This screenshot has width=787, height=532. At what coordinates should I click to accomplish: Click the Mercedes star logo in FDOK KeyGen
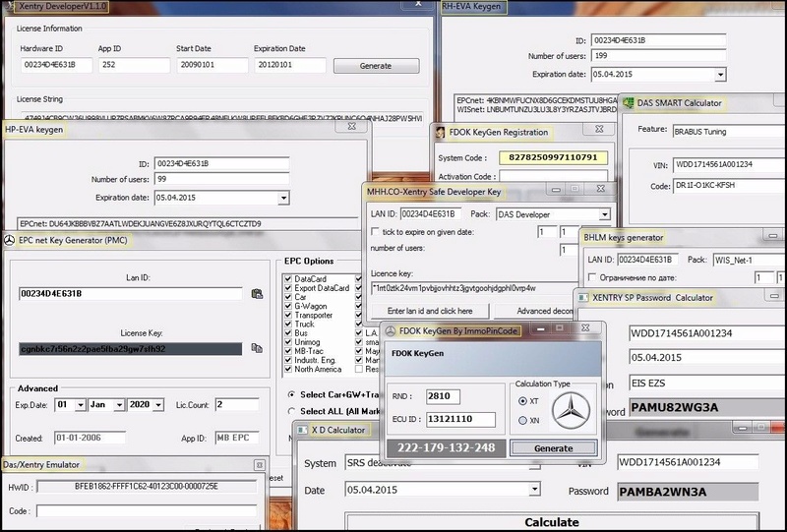pos(571,411)
